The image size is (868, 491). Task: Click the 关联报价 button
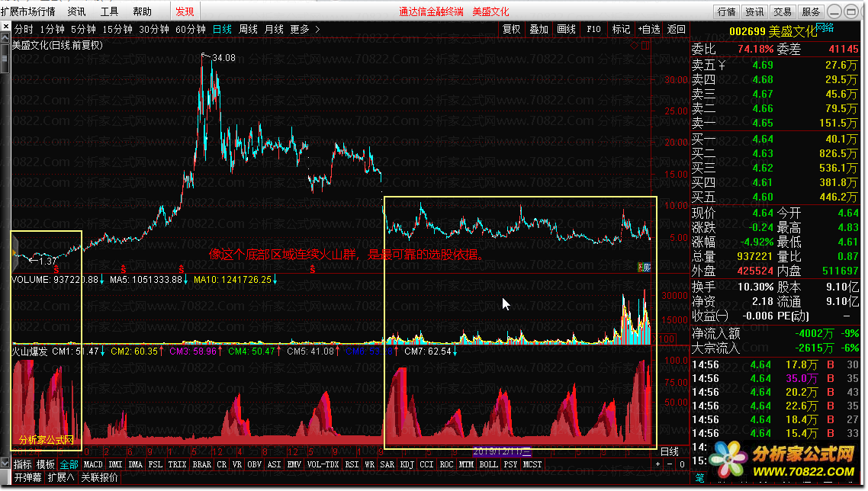click(100, 477)
